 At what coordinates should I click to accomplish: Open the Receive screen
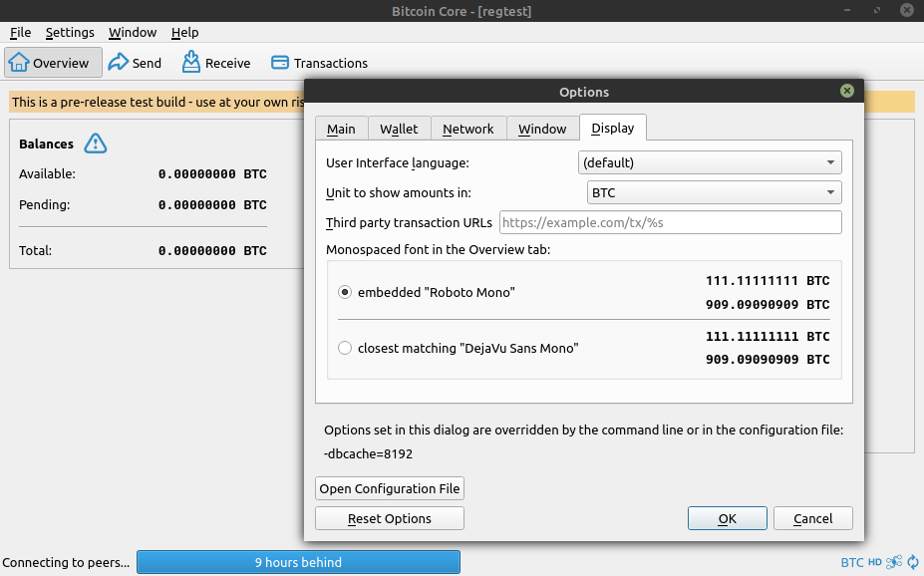215,62
